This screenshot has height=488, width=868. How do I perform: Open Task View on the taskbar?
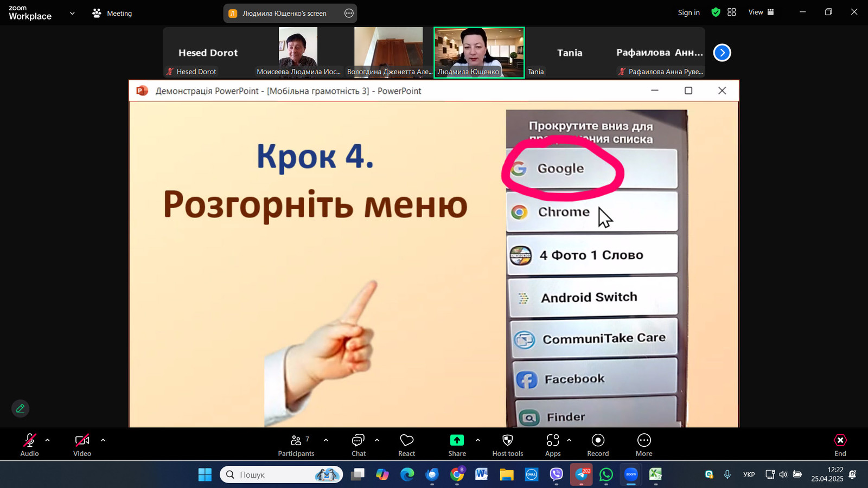(358, 474)
